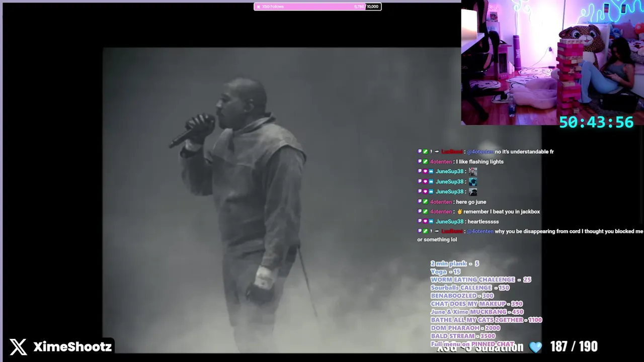Click @4otenten mention before 'why you be disappearing'
Viewport: 644px width, 362px height.
[x=480, y=231]
